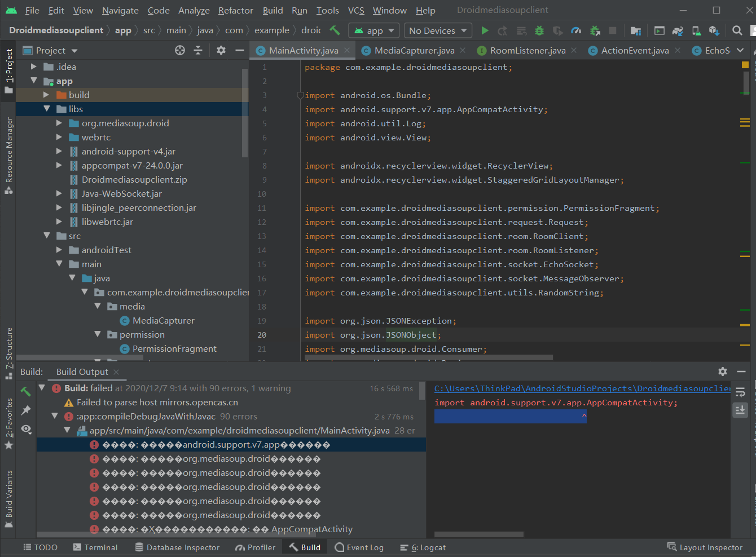Open the Database Inspector tool window
This screenshot has height=557, width=756.
tap(177, 547)
